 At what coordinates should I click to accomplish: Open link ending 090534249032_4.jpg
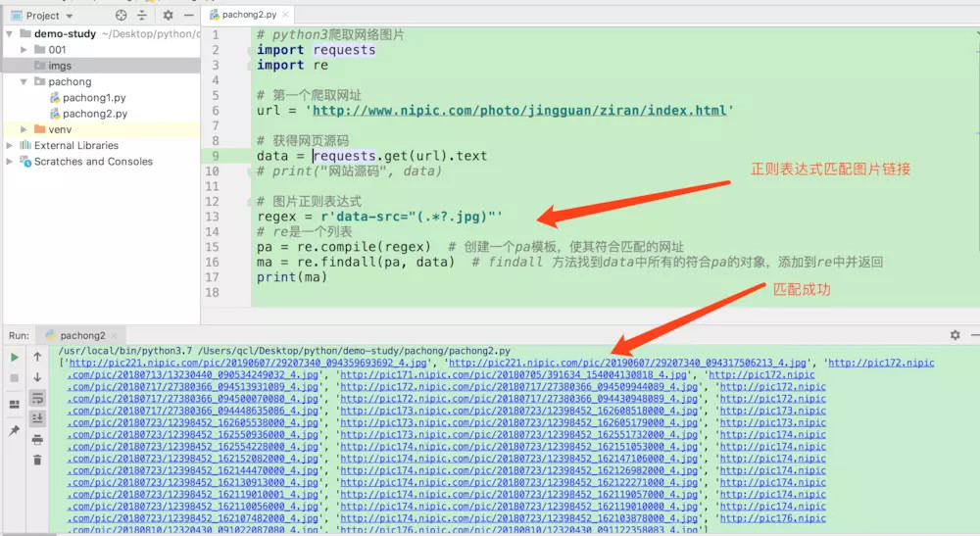(193, 375)
